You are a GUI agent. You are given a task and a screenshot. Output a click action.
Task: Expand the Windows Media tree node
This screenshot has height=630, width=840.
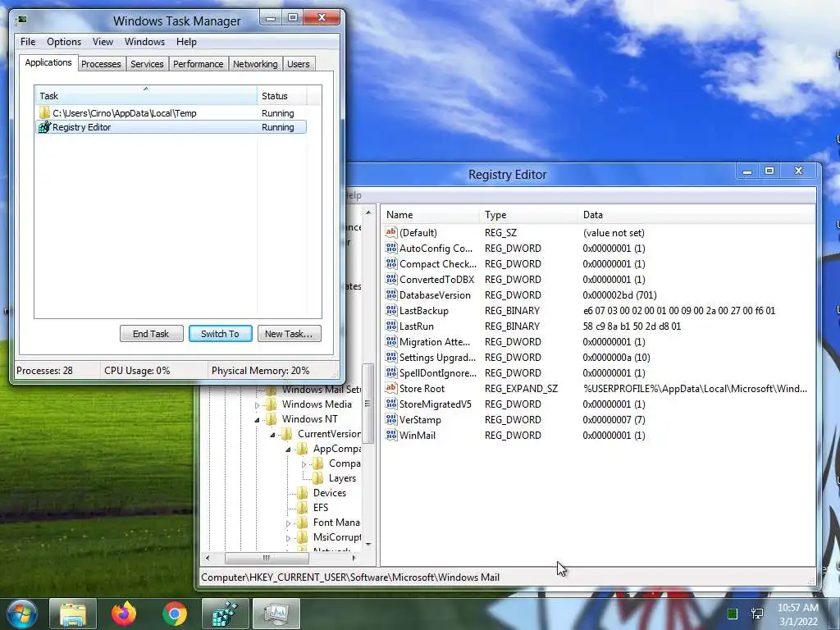tap(257, 405)
